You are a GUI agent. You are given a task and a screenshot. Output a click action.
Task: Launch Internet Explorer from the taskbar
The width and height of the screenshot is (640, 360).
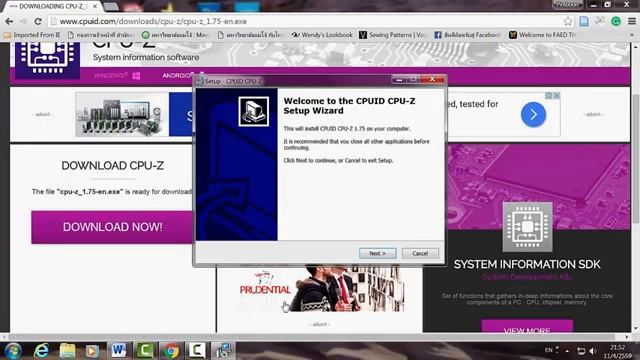point(41,351)
